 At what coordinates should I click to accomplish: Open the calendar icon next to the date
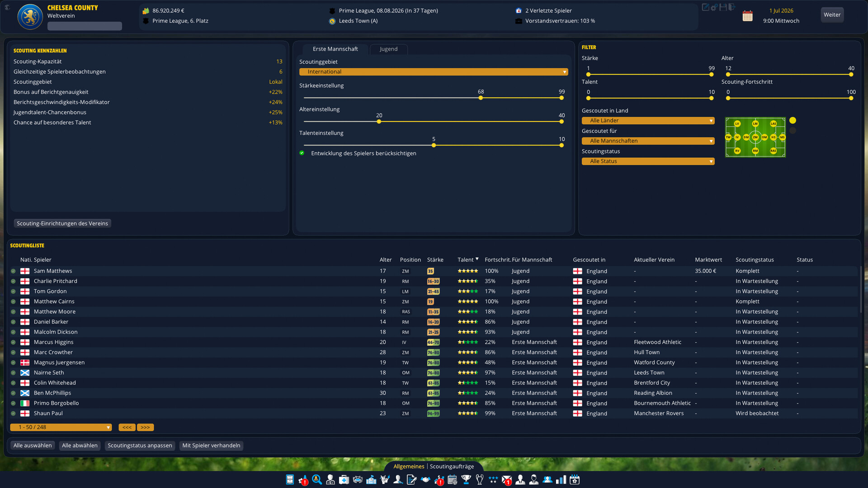point(748,16)
